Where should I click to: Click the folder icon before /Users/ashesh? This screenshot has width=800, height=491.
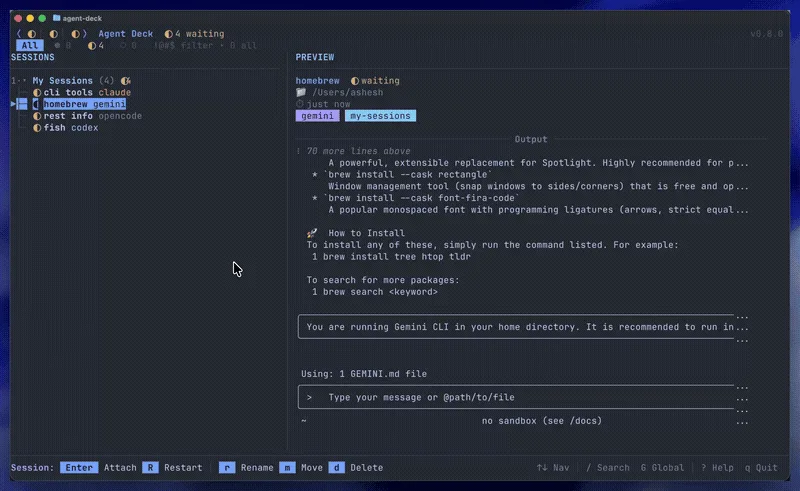point(301,92)
